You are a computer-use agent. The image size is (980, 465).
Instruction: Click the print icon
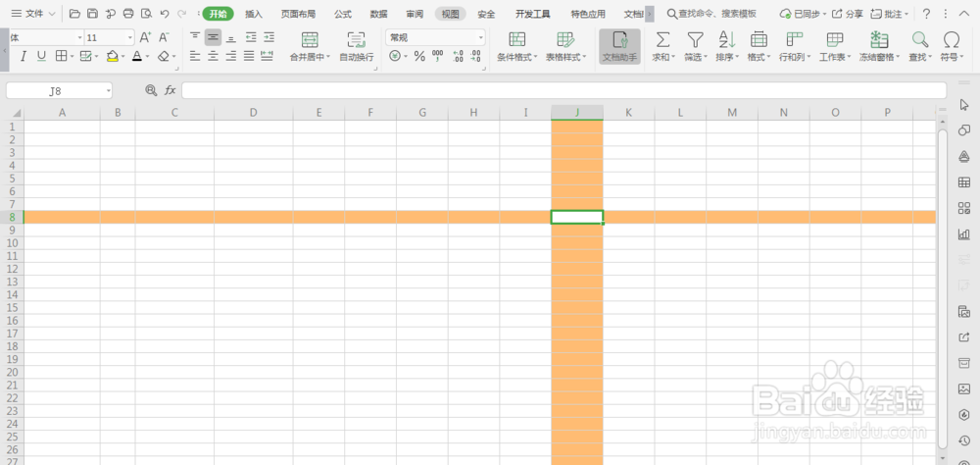click(128, 13)
